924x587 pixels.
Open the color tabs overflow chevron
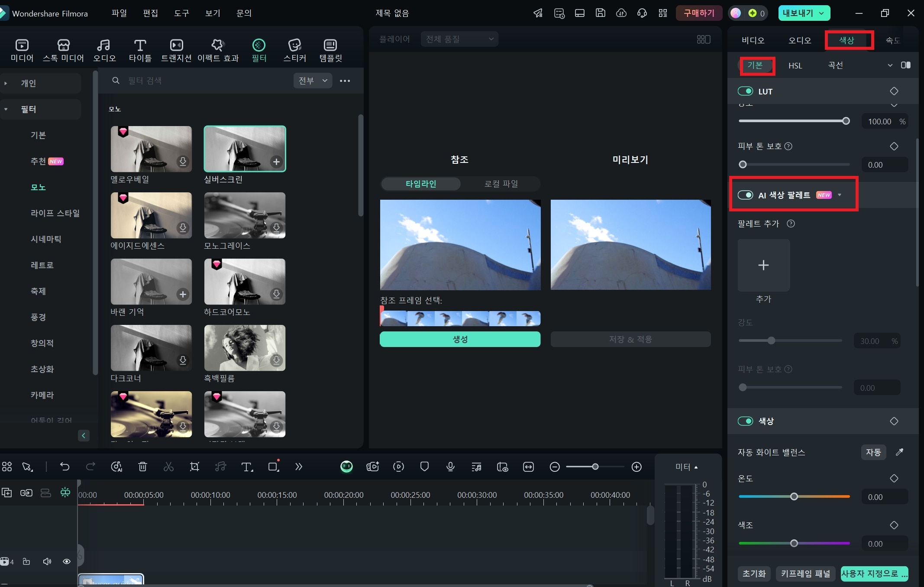point(890,65)
